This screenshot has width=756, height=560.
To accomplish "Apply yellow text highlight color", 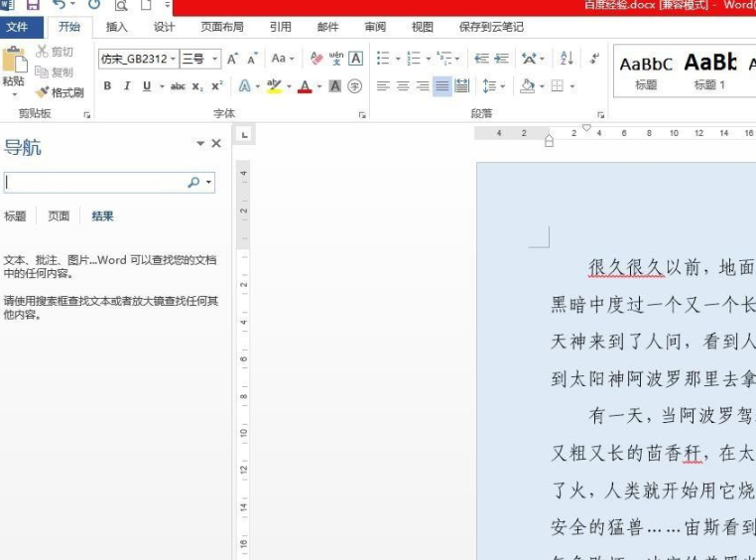I will coord(274,86).
